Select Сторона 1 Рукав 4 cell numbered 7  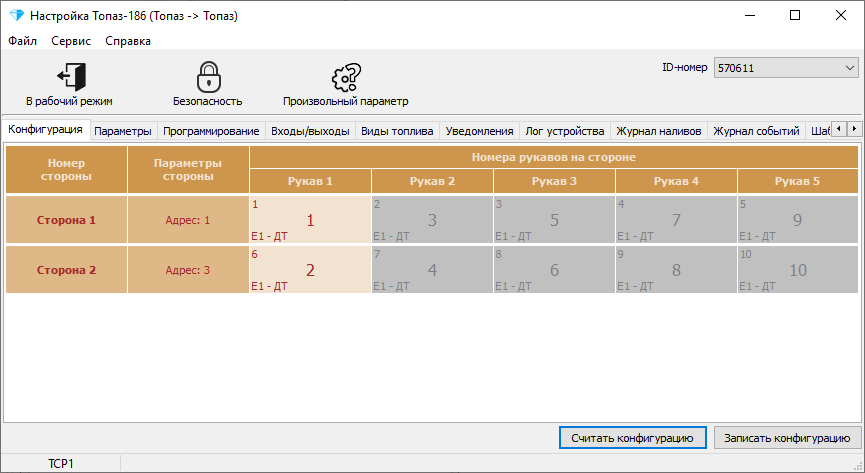(676, 220)
